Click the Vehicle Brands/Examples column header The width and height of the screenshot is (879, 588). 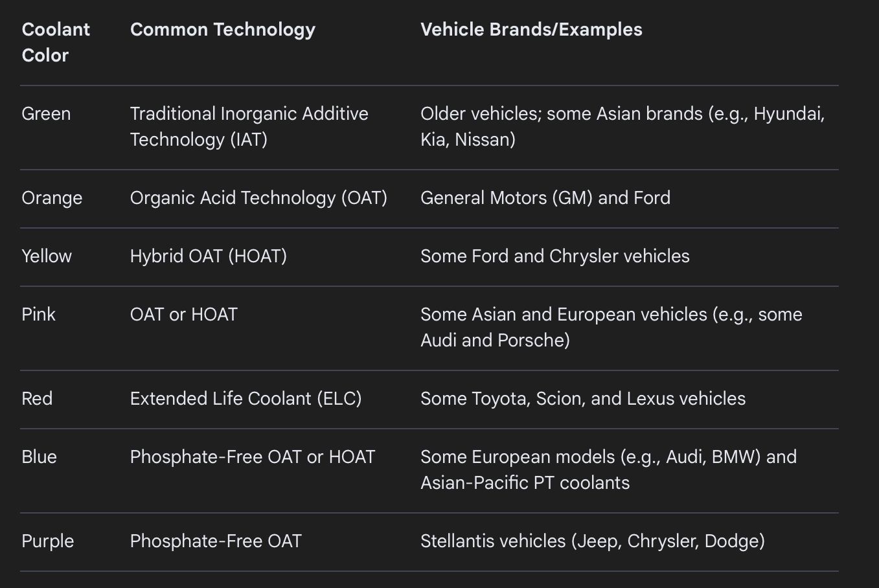(x=531, y=29)
